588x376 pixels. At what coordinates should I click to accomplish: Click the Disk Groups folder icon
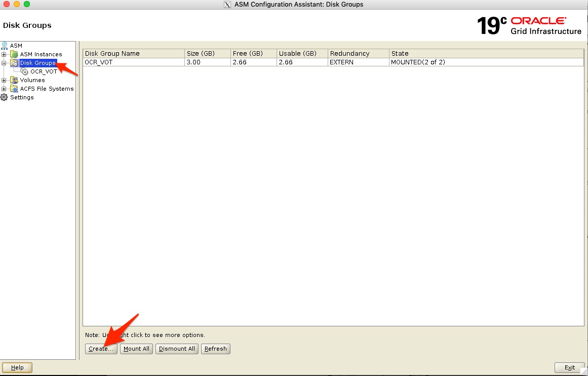coord(14,63)
